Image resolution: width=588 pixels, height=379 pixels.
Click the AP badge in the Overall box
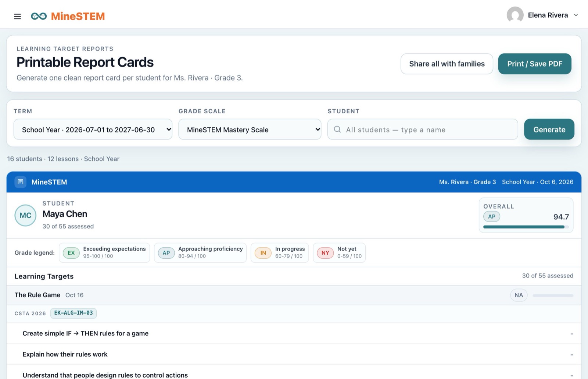click(x=492, y=216)
